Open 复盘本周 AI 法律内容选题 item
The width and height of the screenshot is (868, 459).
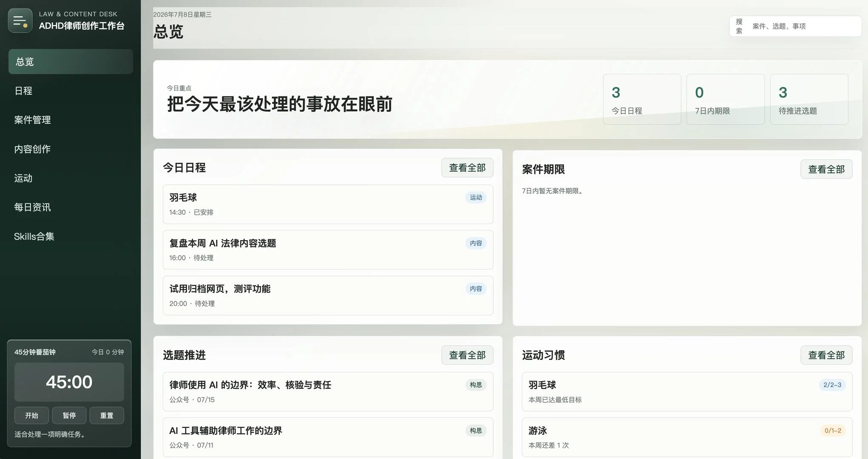328,250
